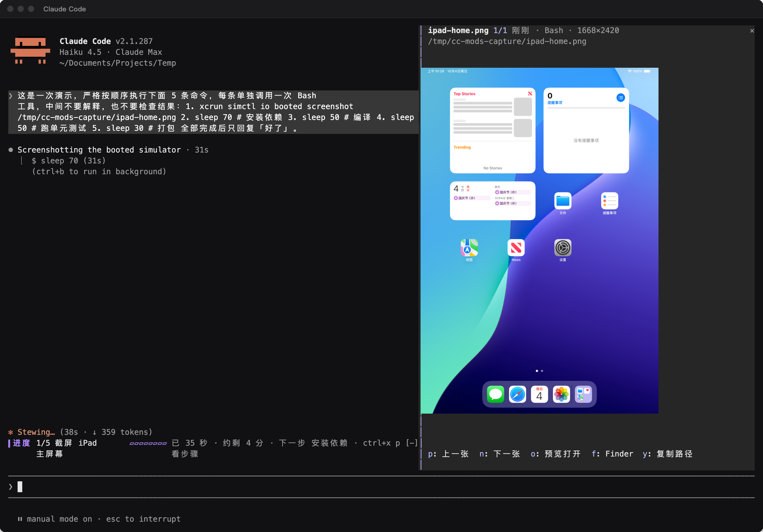
Task: Open the Maps app icon (地图)
Action: coord(469,248)
